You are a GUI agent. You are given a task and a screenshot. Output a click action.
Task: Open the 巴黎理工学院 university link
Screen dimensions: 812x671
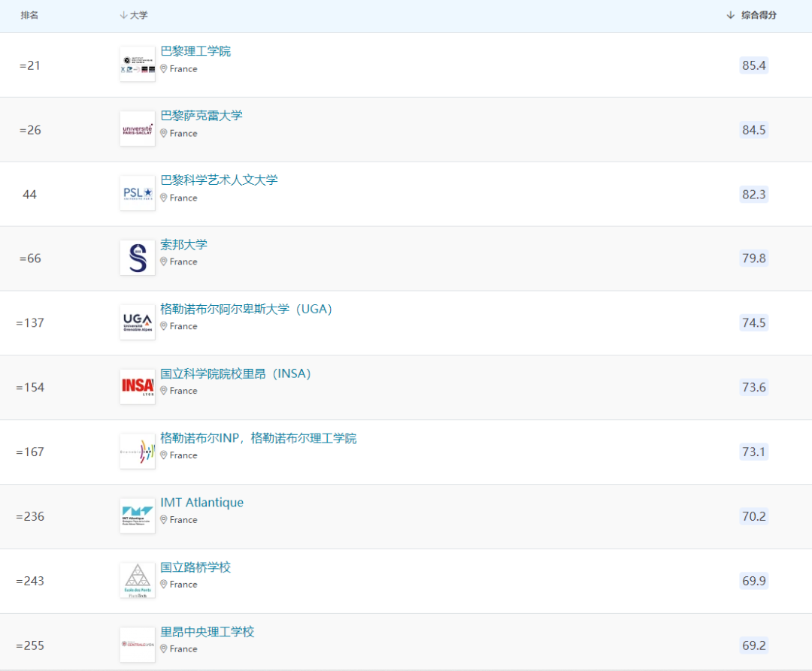pyautogui.click(x=195, y=51)
